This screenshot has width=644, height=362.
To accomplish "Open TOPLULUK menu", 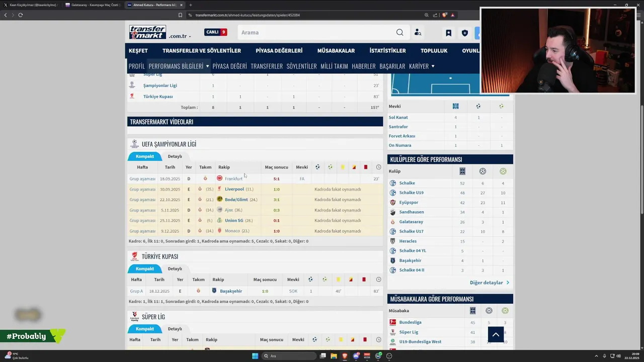I will coord(434,51).
